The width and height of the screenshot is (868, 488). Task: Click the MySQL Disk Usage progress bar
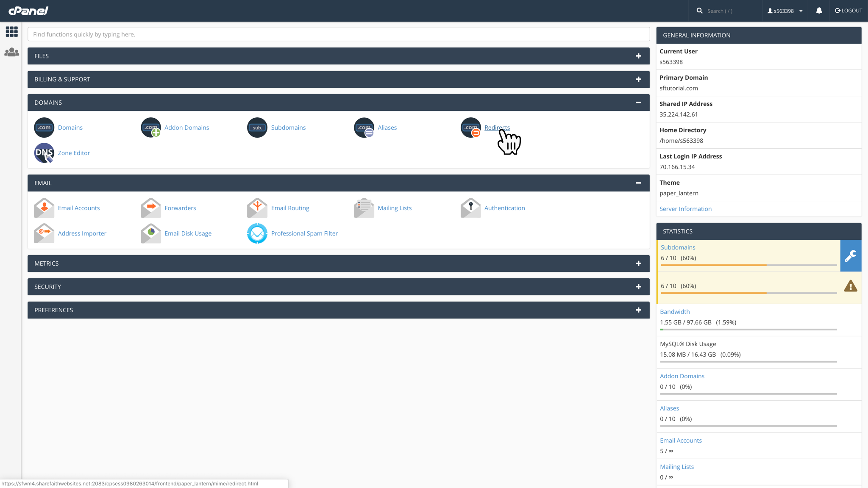(x=748, y=362)
